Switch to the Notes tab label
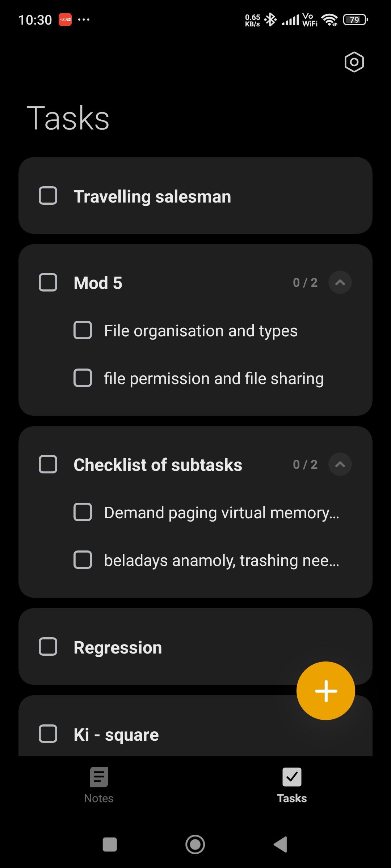Screen dimensions: 391x868 (99, 798)
